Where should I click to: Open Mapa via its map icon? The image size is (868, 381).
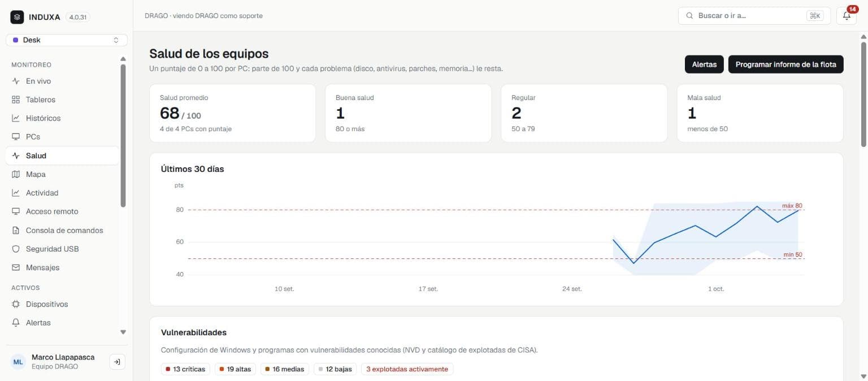pyautogui.click(x=16, y=174)
